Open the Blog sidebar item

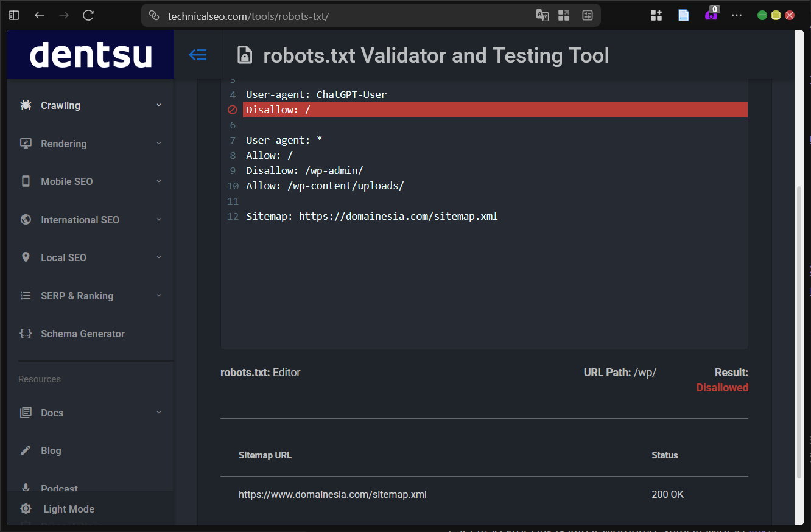[51, 450]
